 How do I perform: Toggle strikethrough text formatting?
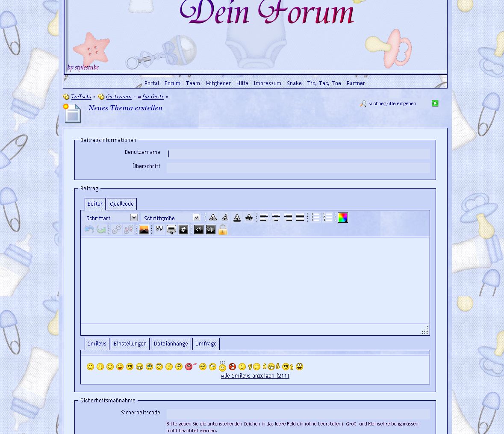pos(249,218)
